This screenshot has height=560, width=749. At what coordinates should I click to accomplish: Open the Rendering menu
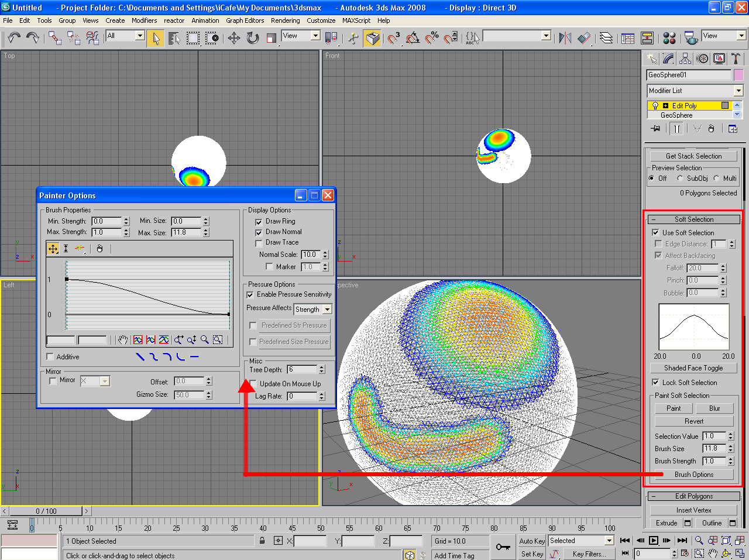click(286, 20)
